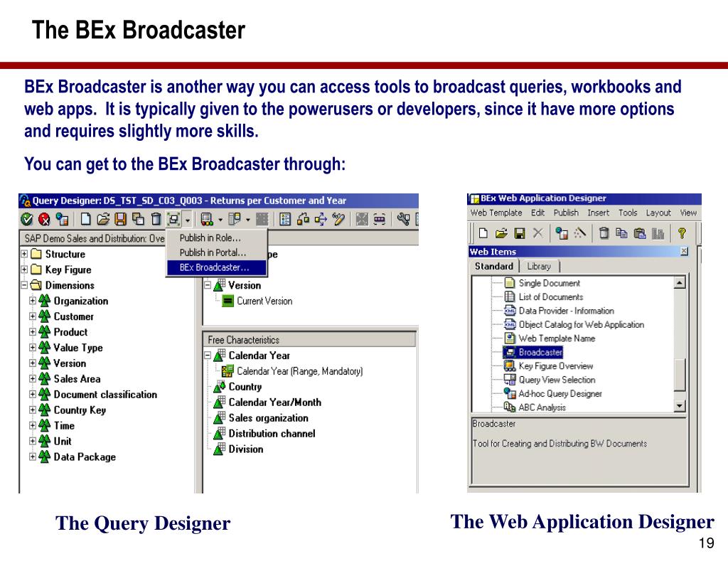This screenshot has height=561, width=728.
Task: Open Insert menu in Web Application Designer
Action: pos(599,213)
